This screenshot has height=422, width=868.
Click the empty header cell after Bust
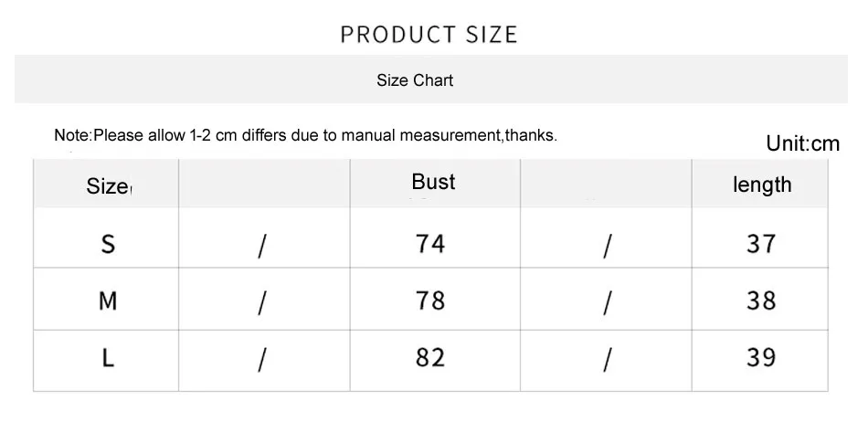pyautogui.click(x=606, y=184)
